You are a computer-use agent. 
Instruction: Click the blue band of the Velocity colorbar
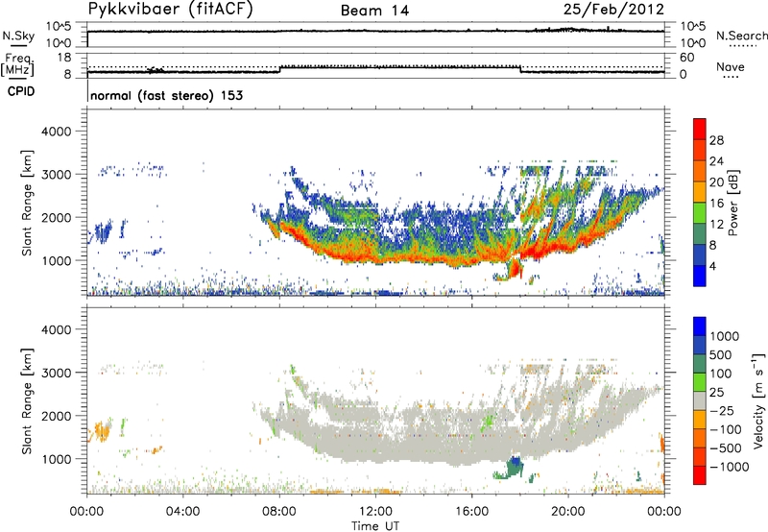(x=700, y=326)
